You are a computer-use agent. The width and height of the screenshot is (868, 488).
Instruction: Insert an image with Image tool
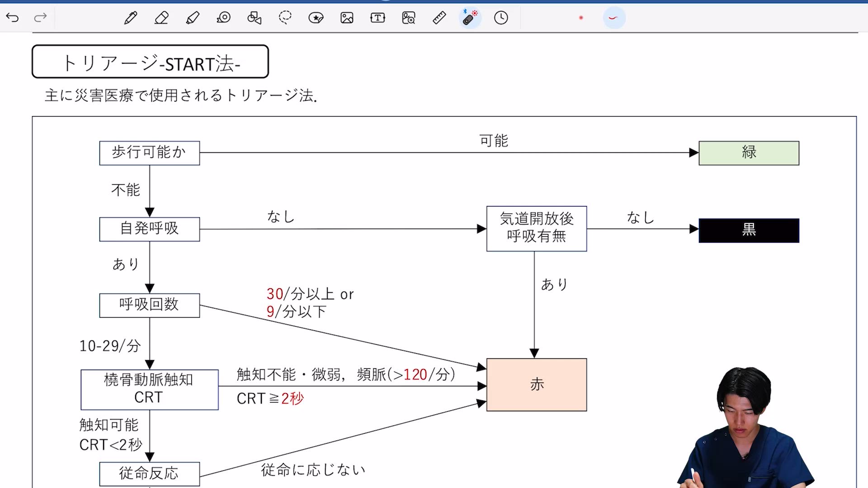347,18
